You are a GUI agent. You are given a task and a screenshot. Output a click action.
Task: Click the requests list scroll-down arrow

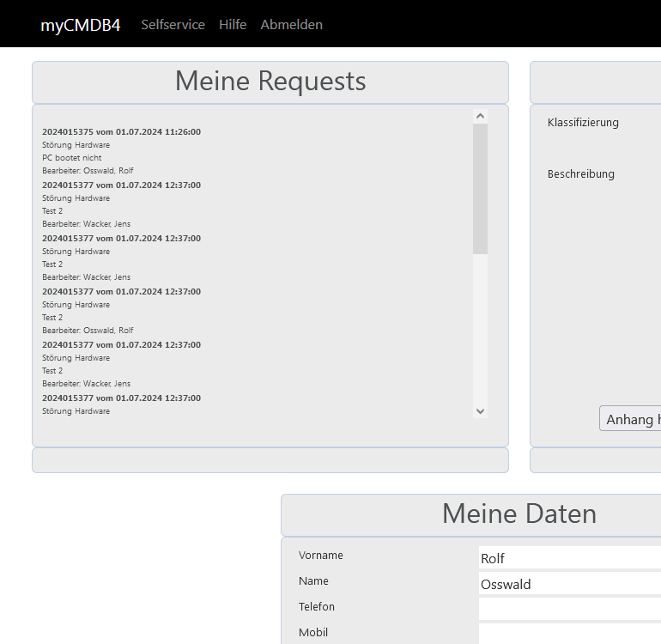click(x=480, y=411)
